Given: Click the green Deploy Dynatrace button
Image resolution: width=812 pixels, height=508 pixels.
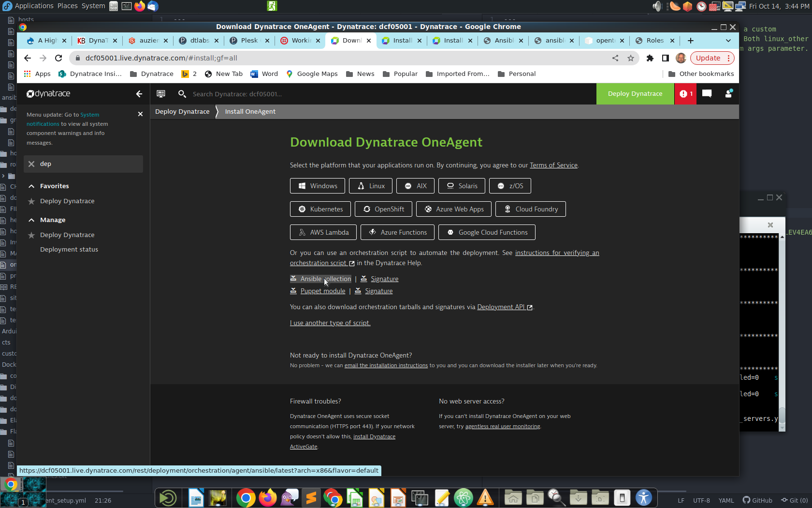Looking at the screenshot, I should [635, 94].
